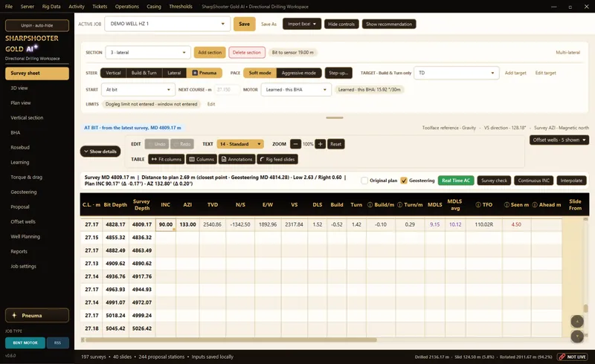The height and width of the screenshot is (364, 595).
Task: Open the Offset wells - 5 shown dropdown
Action: 559,140
